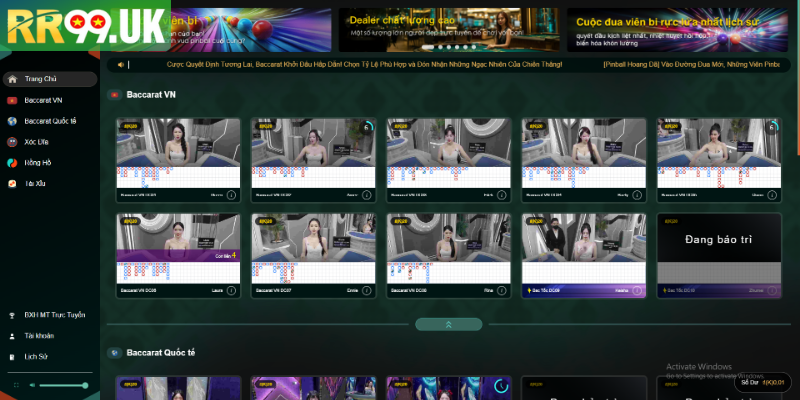800x400 pixels.
Task: Open the Đang bảo trì maintenance table card
Action: pos(718,250)
